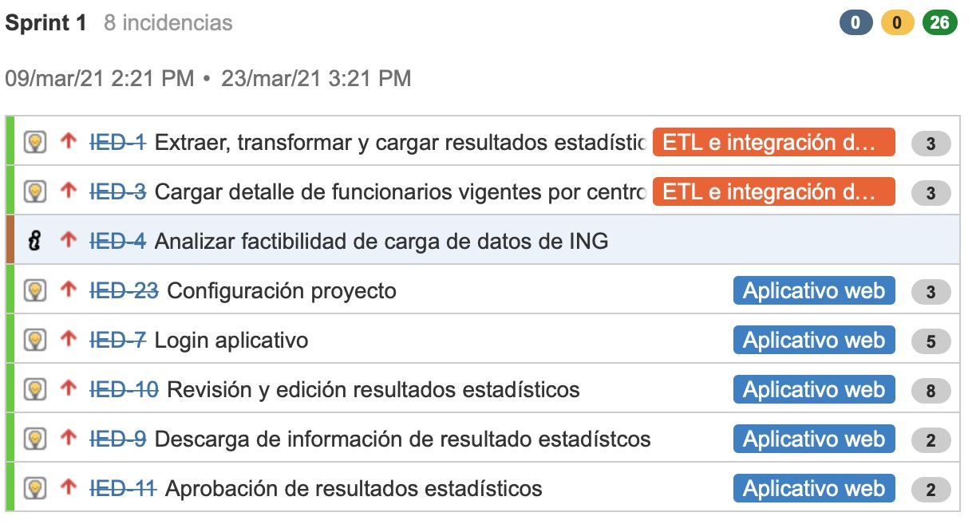This screenshot has height=528, width=980.
Task: Open the IED-10 issue link
Action: tap(124, 389)
